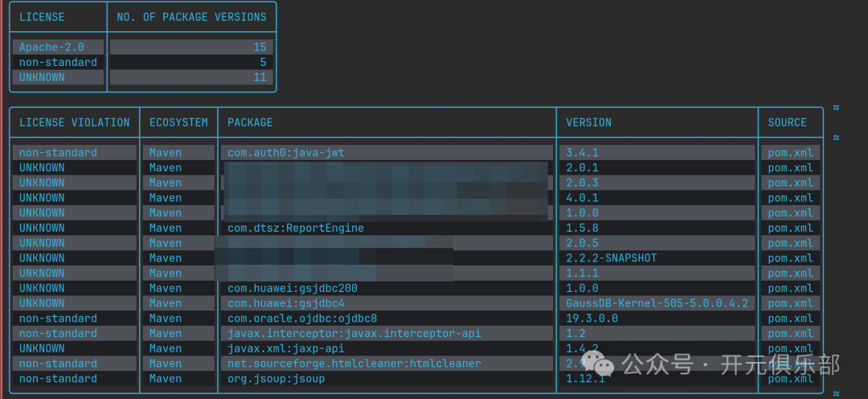Select the 2.2.2-SNAPSHOT version cell
Viewport: 868px width, 399px height.
612,257
